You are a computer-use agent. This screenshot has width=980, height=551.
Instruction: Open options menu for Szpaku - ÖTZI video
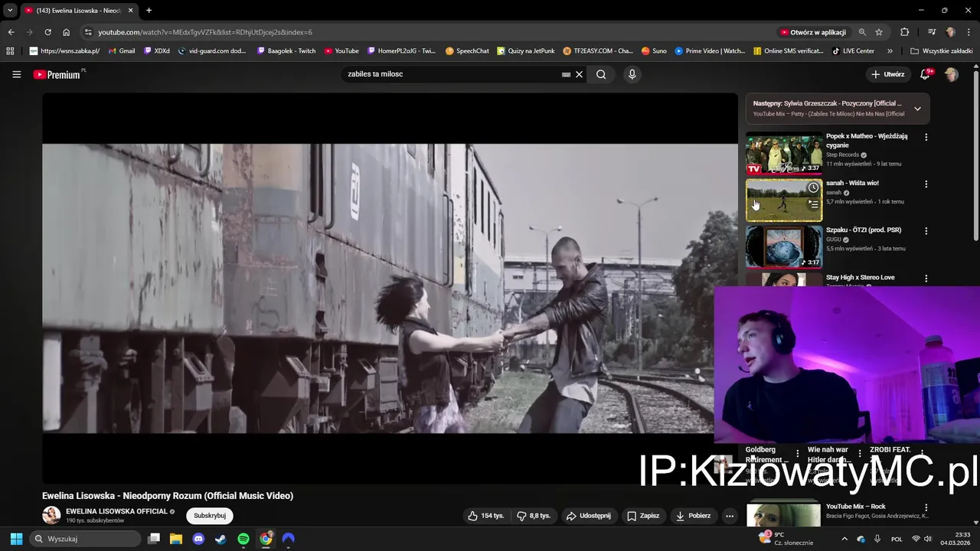click(926, 231)
